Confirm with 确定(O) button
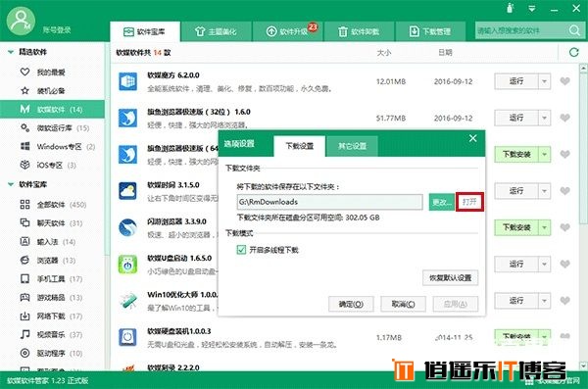This screenshot has width=588, height=389. [x=351, y=304]
